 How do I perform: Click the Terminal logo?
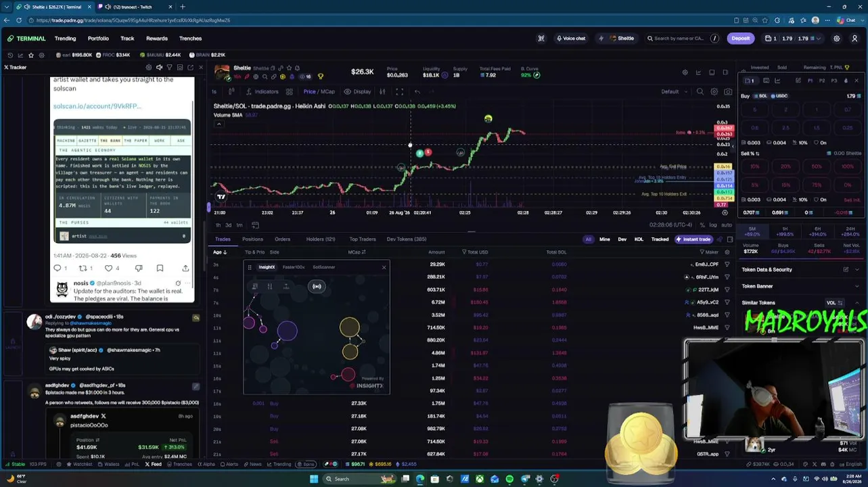point(26,39)
